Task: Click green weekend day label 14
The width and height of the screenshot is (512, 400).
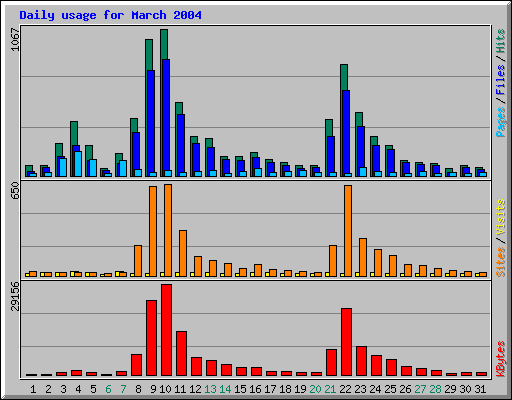Action: (x=225, y=389)
